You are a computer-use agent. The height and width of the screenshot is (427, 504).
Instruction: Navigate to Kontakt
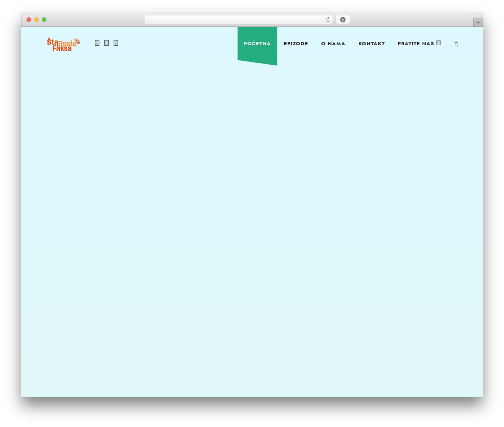(x=371, y=44)
